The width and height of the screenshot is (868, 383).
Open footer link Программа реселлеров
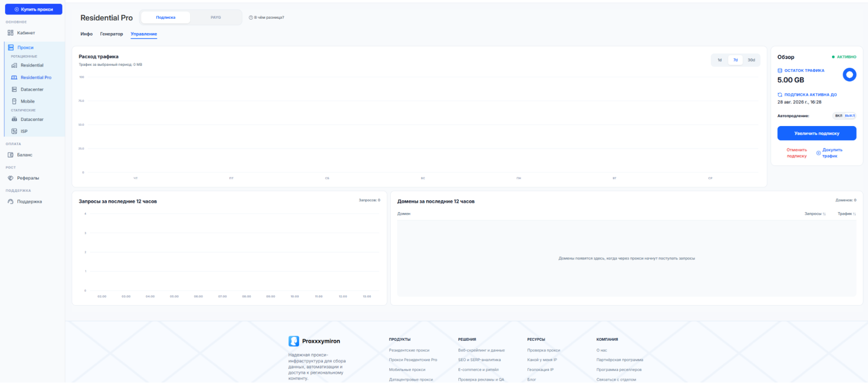[x=619, y=370]
